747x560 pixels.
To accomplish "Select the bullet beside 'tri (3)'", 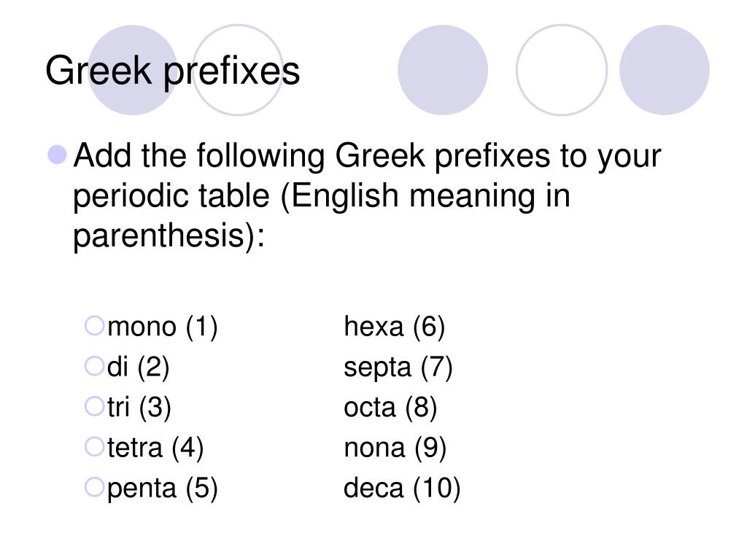I will pyautogui.click(x=94, y=407).
